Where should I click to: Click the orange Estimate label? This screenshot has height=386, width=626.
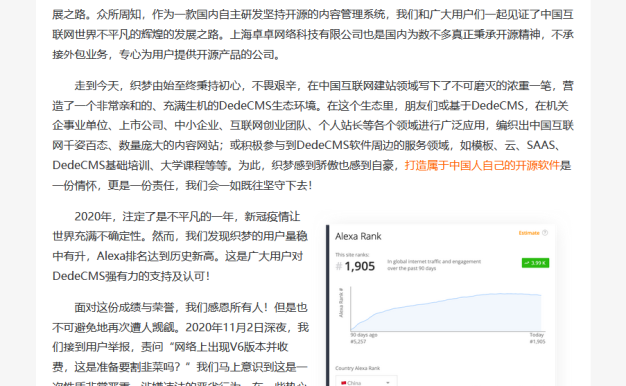coord(529,233)
